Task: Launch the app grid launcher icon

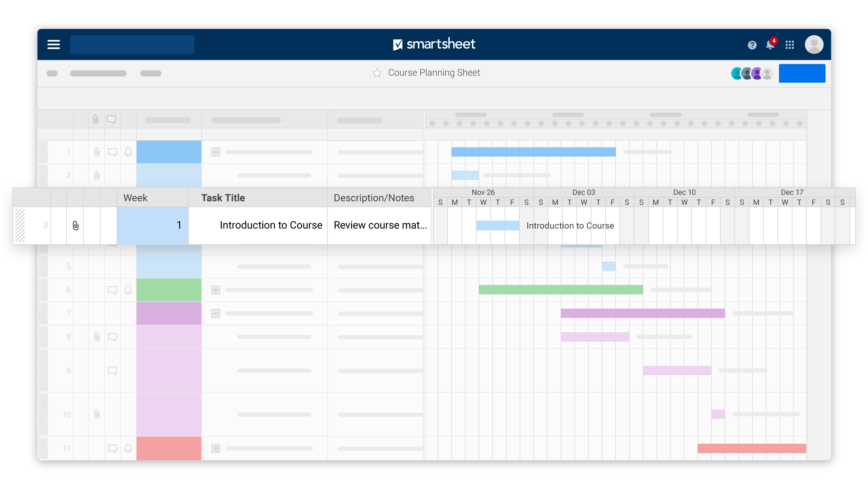Action: pos(790,44)
